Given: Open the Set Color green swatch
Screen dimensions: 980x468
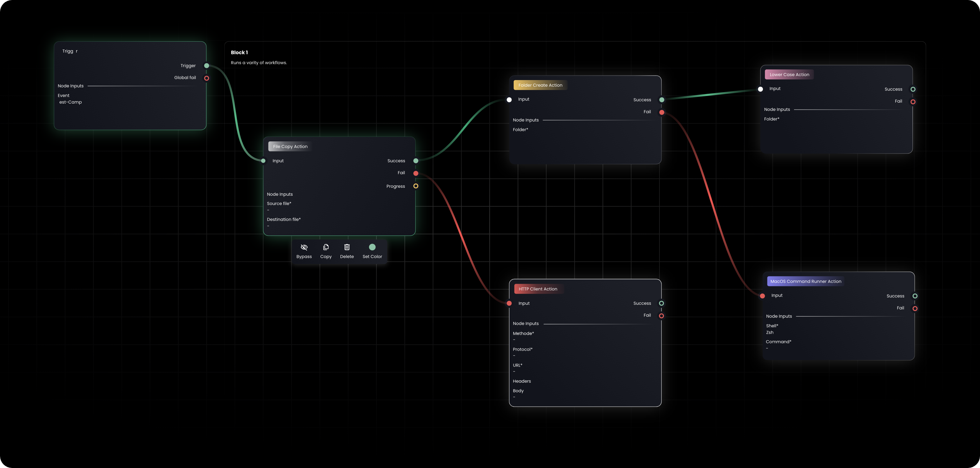Looking at the screenshot, I should coord(372,247).
